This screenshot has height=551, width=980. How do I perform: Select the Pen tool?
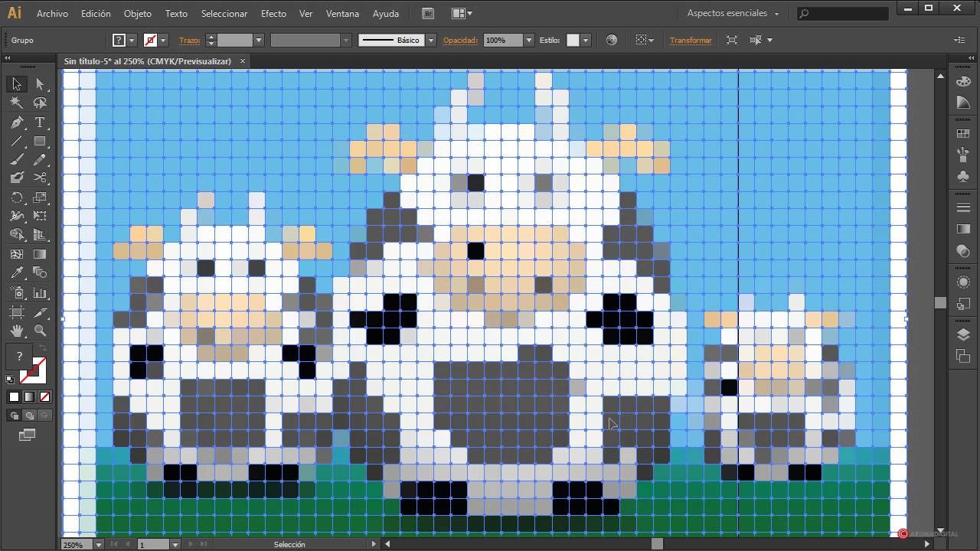tap(17, 122)
